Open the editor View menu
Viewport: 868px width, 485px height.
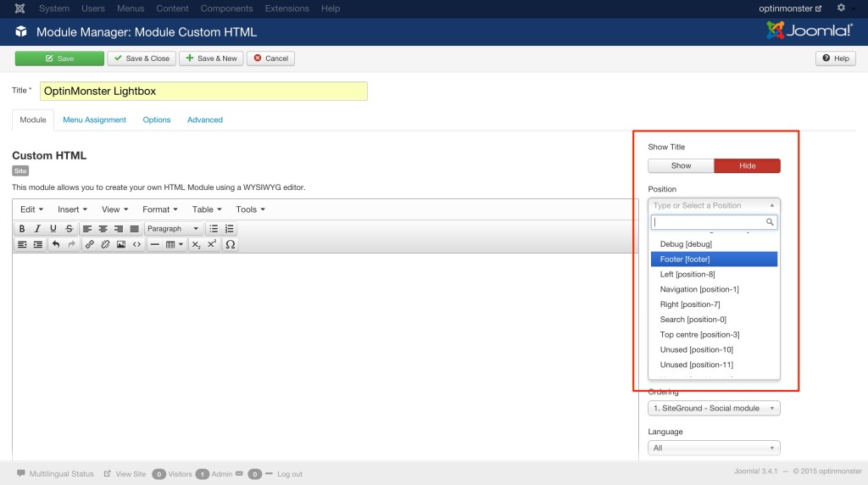(x=114, y=209)
